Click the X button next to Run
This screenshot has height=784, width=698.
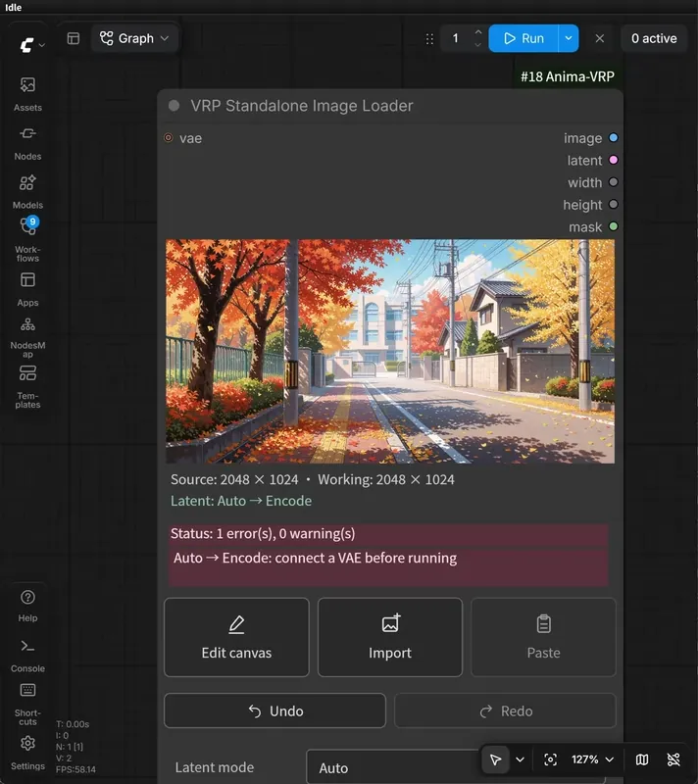coord(600,38)
